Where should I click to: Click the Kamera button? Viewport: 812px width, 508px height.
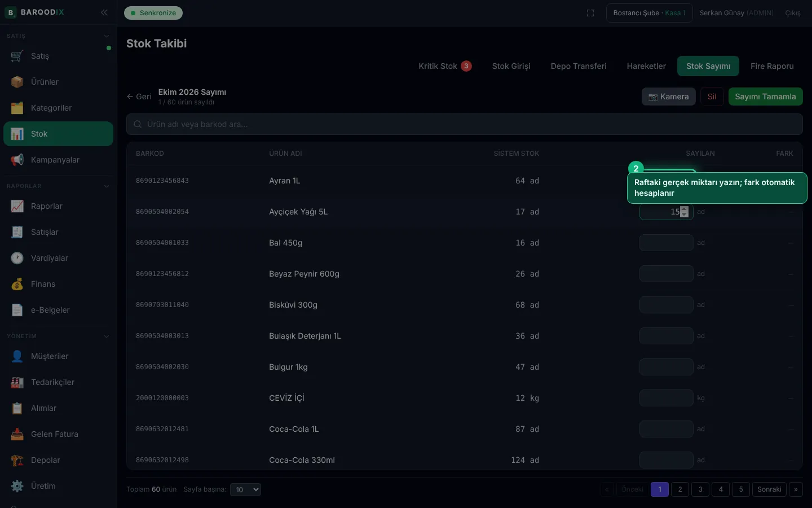point(669,97)
